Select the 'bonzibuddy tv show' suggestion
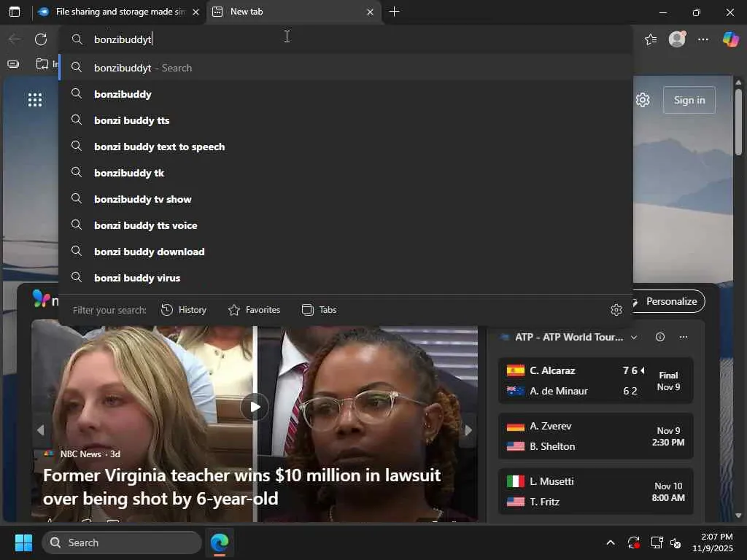The height and width of the screenshot is (560, 747). [346, 199]
